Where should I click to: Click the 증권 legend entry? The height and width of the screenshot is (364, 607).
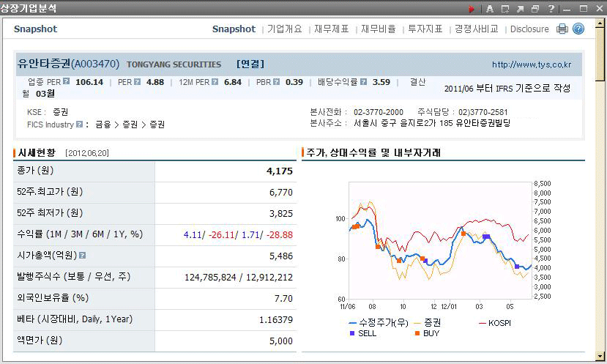(x=428, y=322)
